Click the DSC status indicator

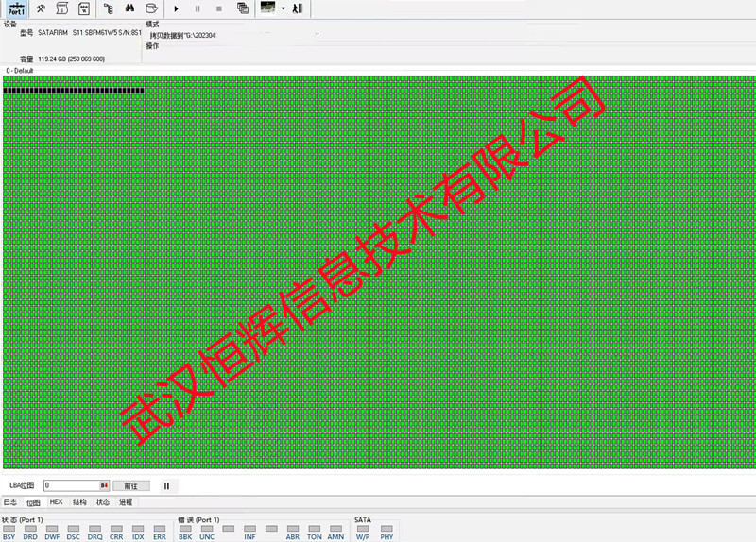[74, 533]
